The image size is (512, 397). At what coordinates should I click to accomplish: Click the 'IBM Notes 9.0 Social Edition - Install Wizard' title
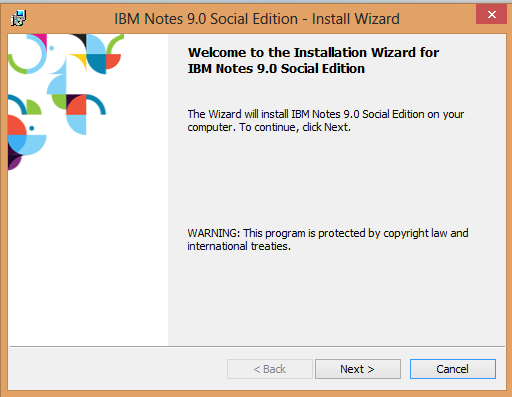[x=257, y=19]
